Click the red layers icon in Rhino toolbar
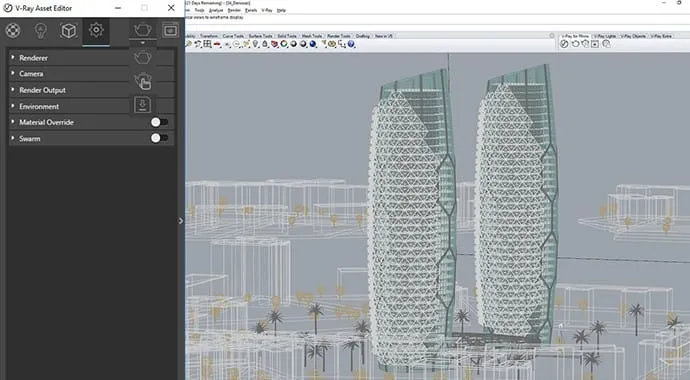Screen dimensions: 690x380 pyautogui.click(x=274, y=44)
